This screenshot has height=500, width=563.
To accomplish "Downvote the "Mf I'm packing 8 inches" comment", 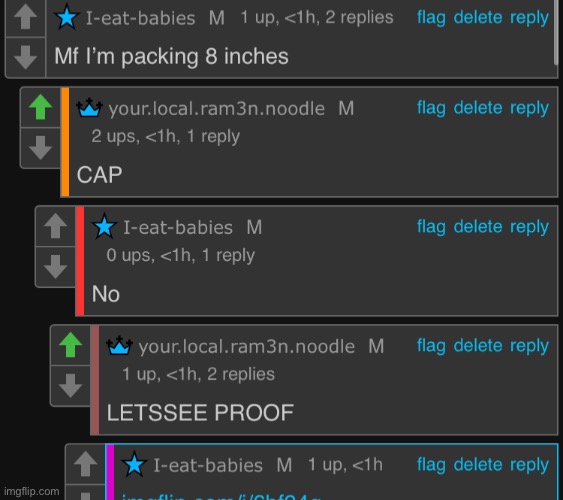I will point(25,57).
